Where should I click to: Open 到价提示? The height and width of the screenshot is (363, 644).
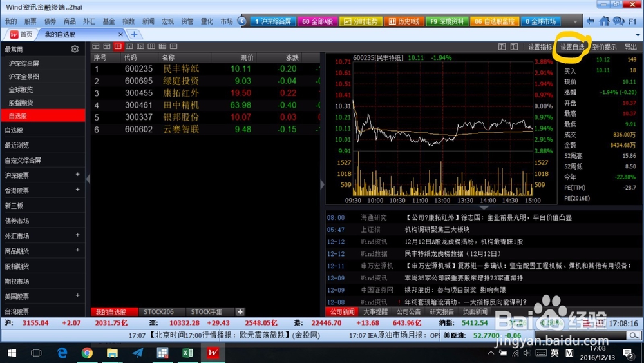point(604,47)
